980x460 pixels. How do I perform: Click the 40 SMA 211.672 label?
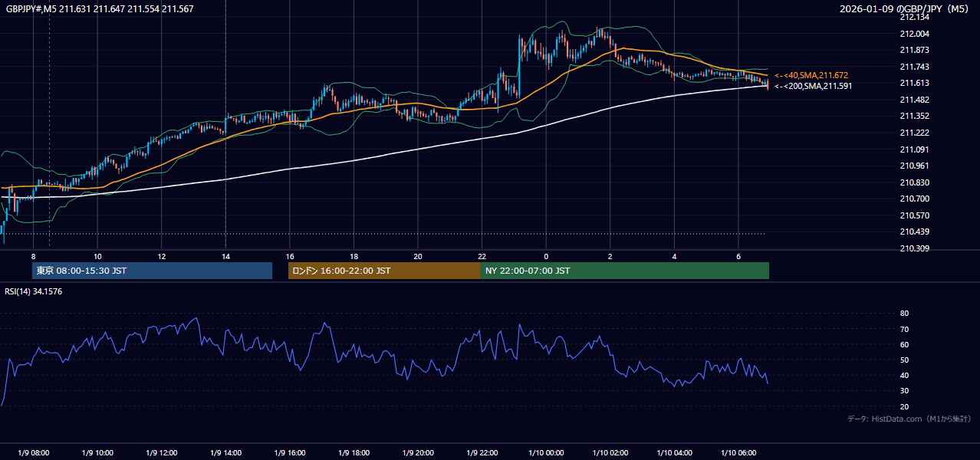[811, 75]
